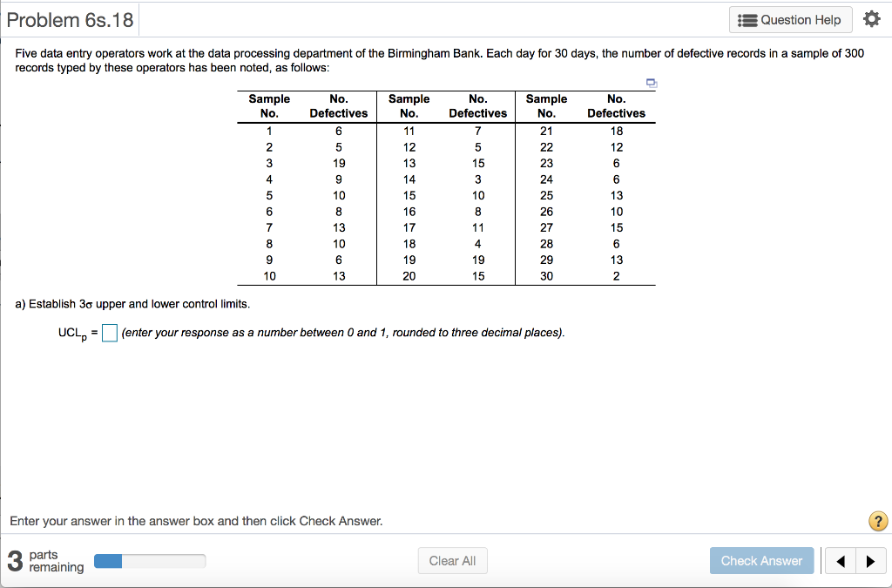Focus the UCLp answer box
The width and height of the screenshot is (892, 588).
coord(110,333)
